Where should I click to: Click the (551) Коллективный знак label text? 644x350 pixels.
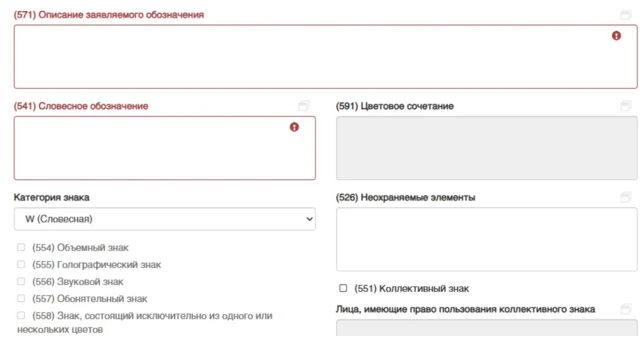411,289
